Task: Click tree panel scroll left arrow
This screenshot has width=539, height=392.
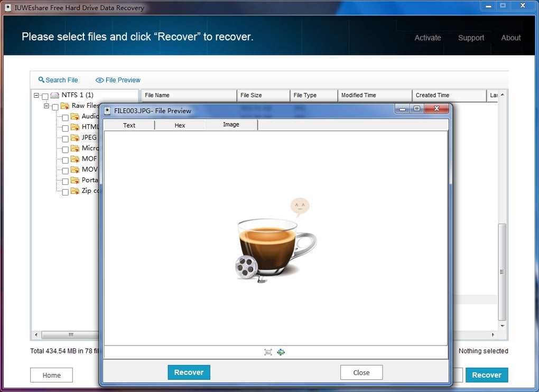Action: point(36,334)
